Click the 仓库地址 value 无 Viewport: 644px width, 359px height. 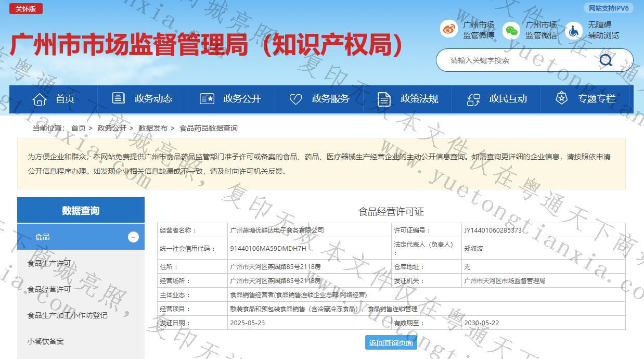pos(467,266)
